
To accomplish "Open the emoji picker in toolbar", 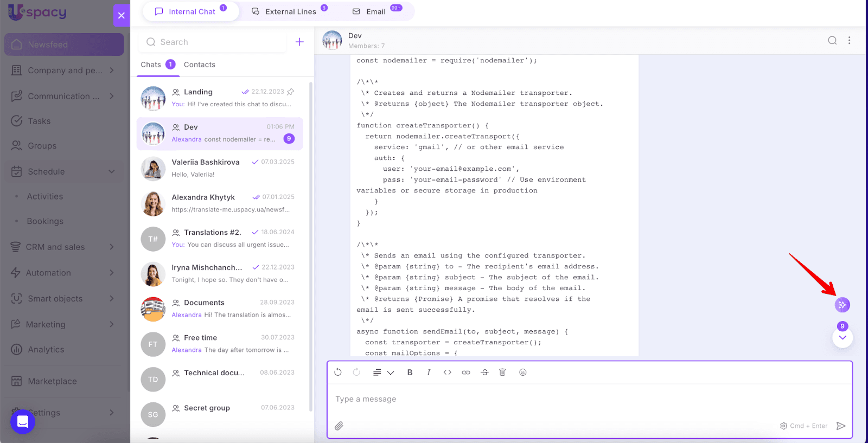I will pos(522,373).
